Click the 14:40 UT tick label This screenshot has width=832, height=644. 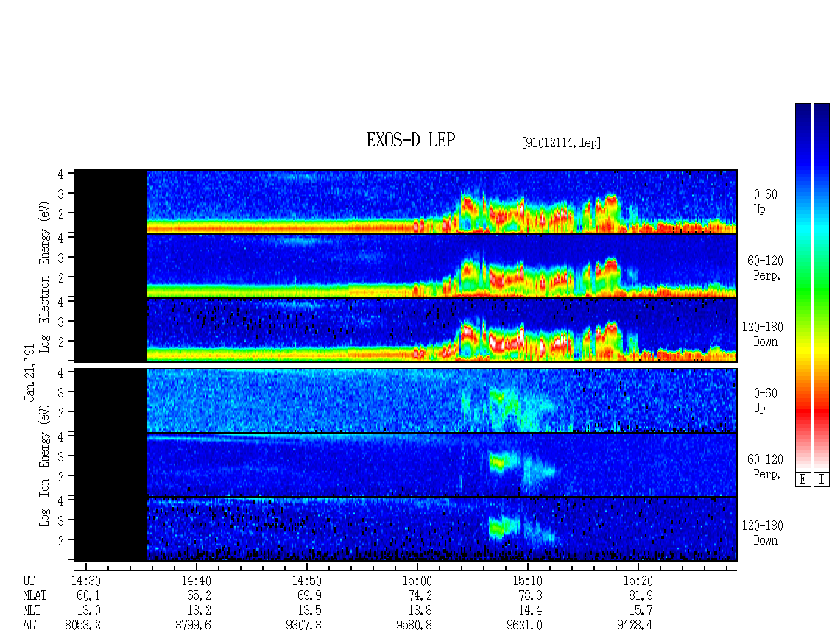point(197,581)
